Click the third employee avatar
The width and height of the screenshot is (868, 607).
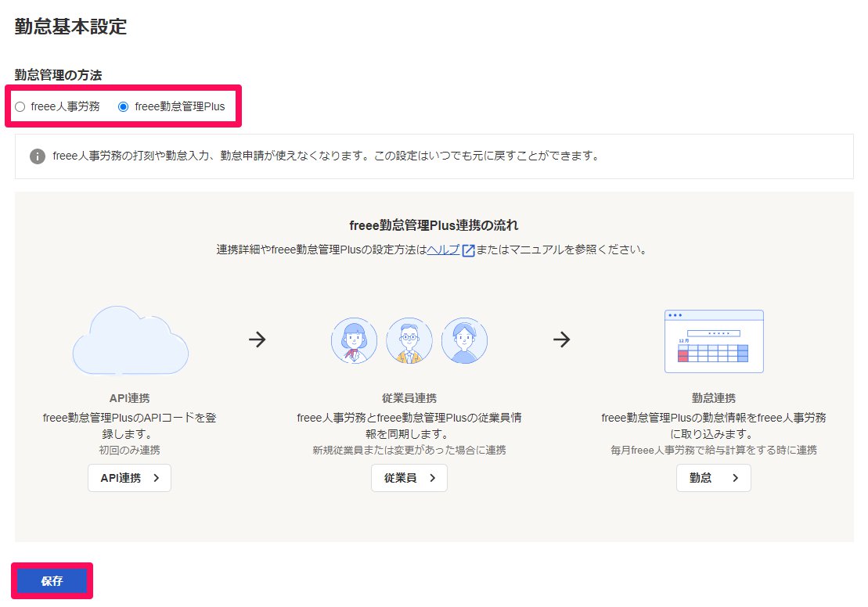(464, 340)
